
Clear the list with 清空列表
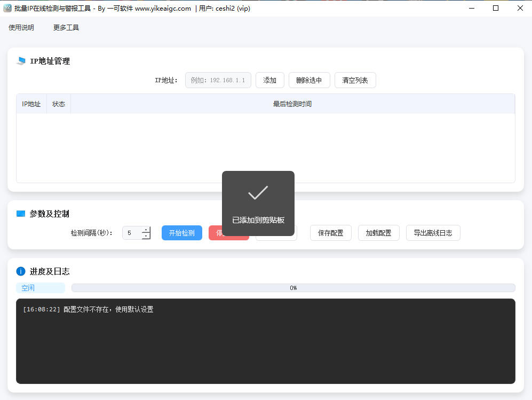355,80
